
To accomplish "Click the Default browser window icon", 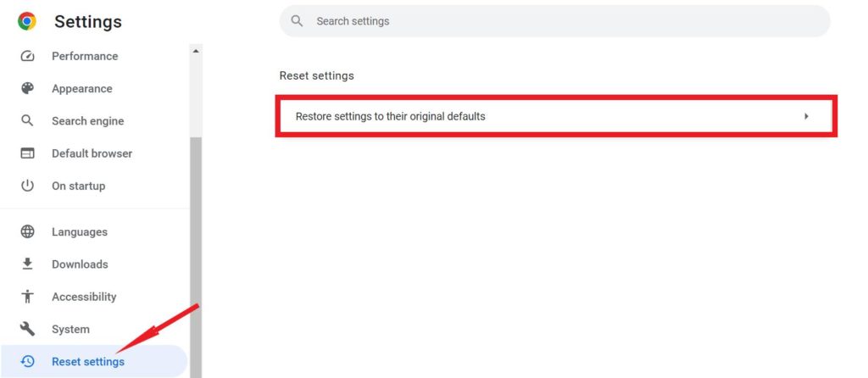I will [28, 153].
